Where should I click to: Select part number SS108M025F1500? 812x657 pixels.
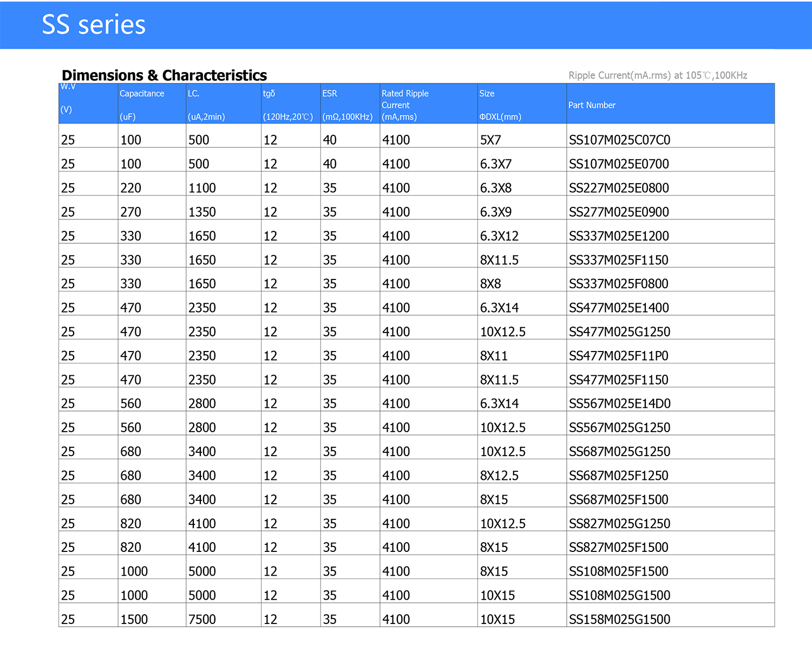[x=618, y=571]
